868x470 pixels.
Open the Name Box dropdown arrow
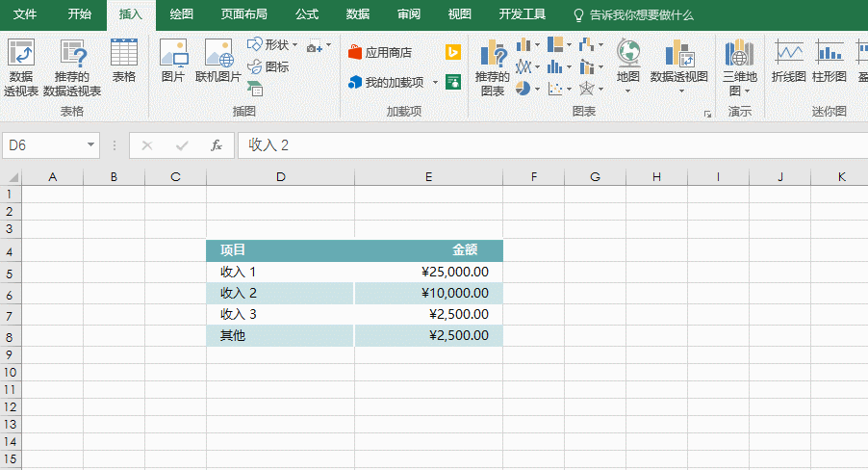pos(91,145)
